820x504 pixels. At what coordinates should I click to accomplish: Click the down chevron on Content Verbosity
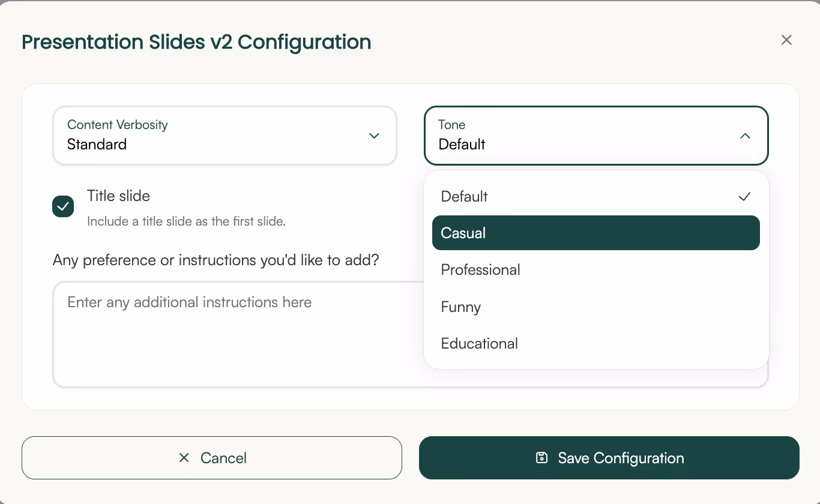click(x=374, y=136)
